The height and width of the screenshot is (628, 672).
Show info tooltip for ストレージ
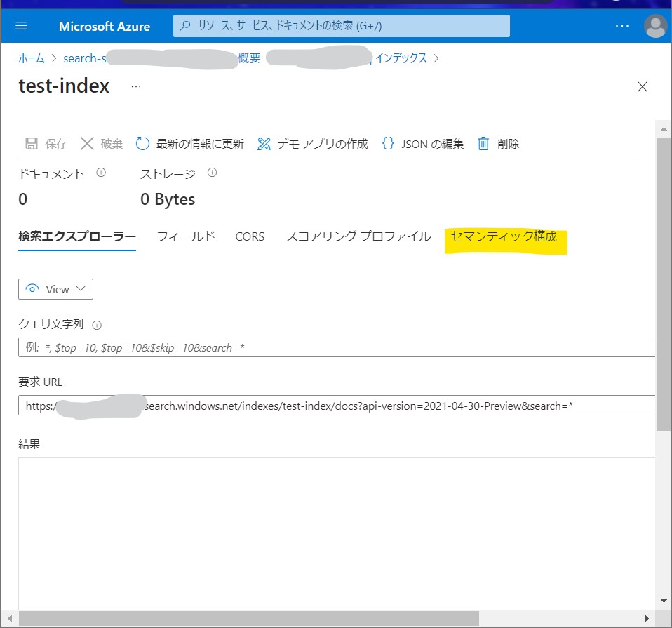[212, 173]
